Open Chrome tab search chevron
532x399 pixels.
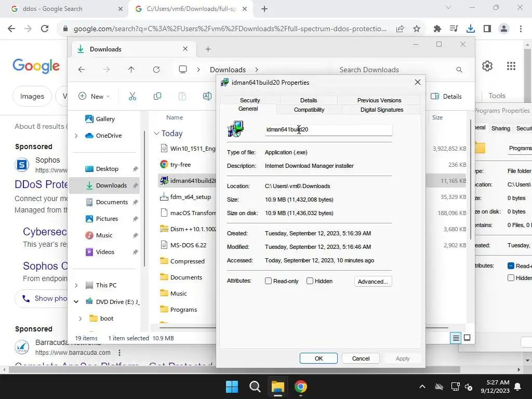coord(448,7)
